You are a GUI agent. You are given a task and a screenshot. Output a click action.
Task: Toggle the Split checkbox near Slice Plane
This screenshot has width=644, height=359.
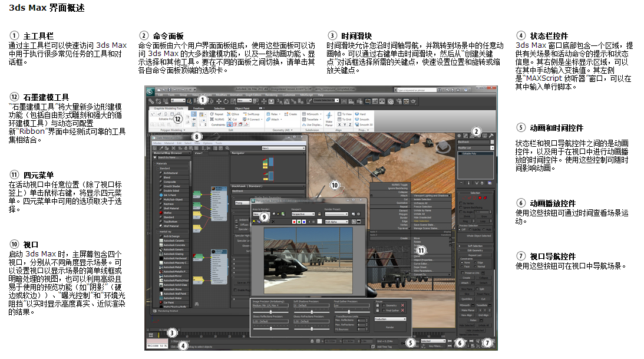pyautogui.click(x=477, y=289)
